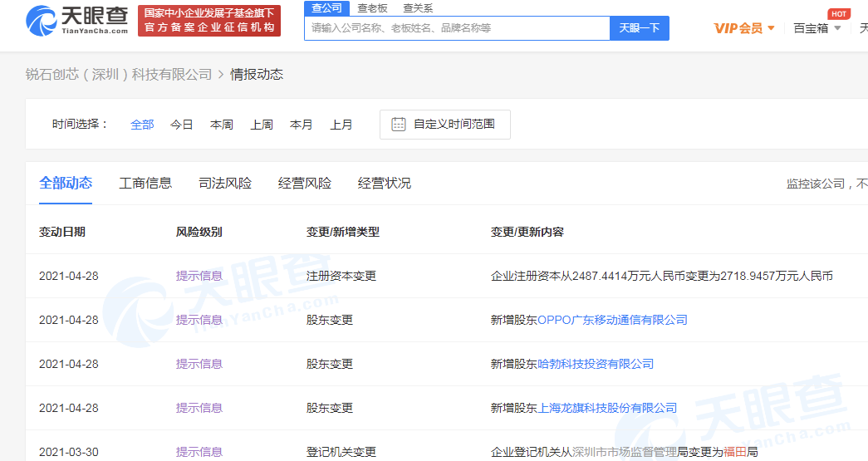Focus the company name search input field
The height and width of the screenshot is (461, 868).
[457, 28]
